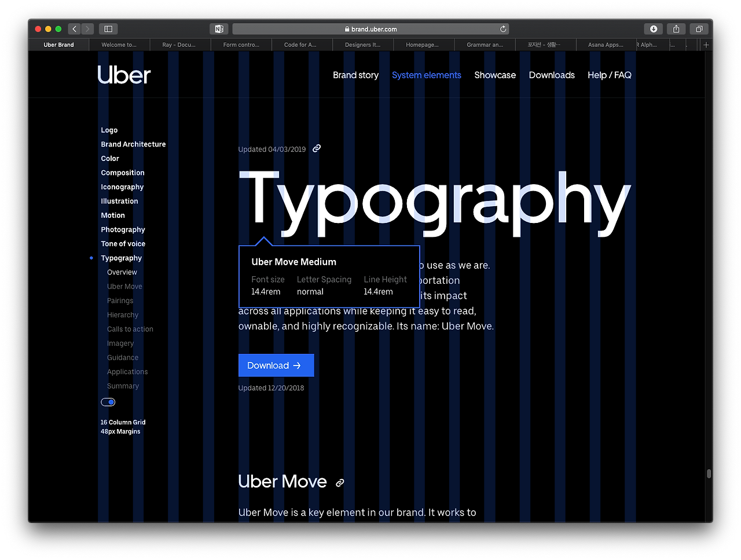Jump to the Calls to action subsection
Image resolution: width=741 pixels, height=560 pixels.
[130, 329]
